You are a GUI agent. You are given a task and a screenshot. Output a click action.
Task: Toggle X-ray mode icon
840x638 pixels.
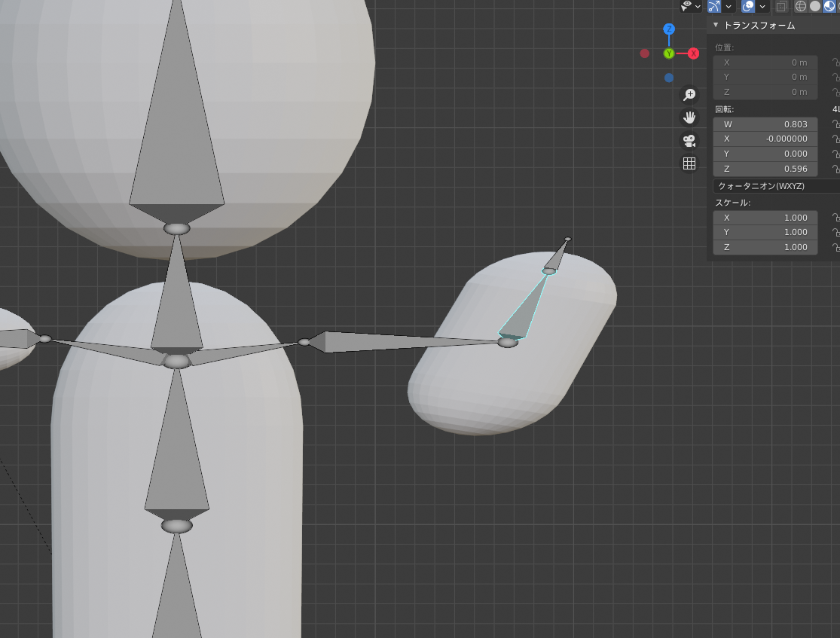coord(781,6)
